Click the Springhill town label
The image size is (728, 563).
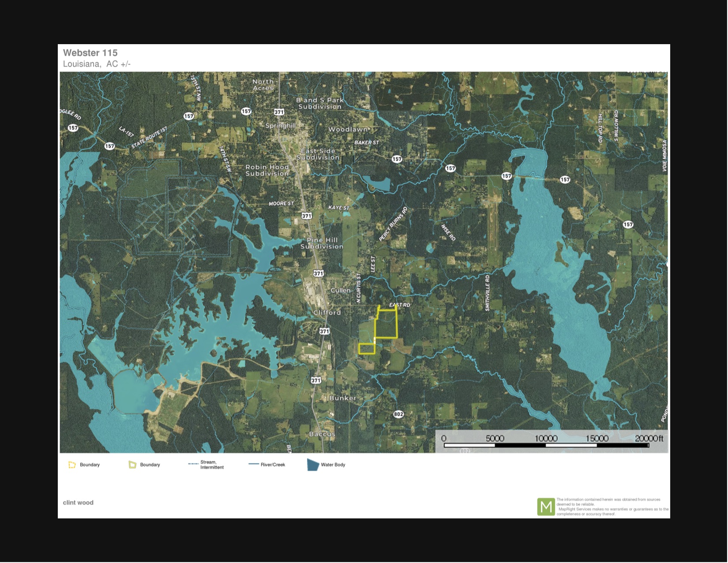[x=281, y=126]
